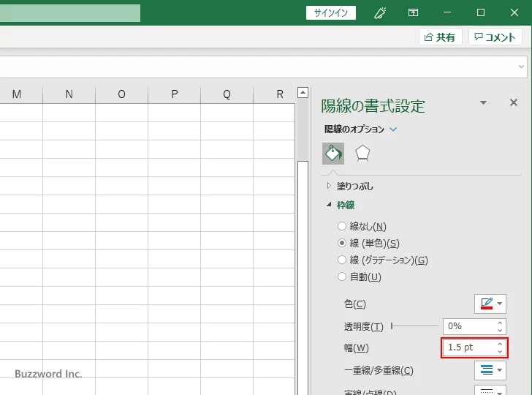
Task: Collapse the 枠線 section
Action: pos(329,205)
